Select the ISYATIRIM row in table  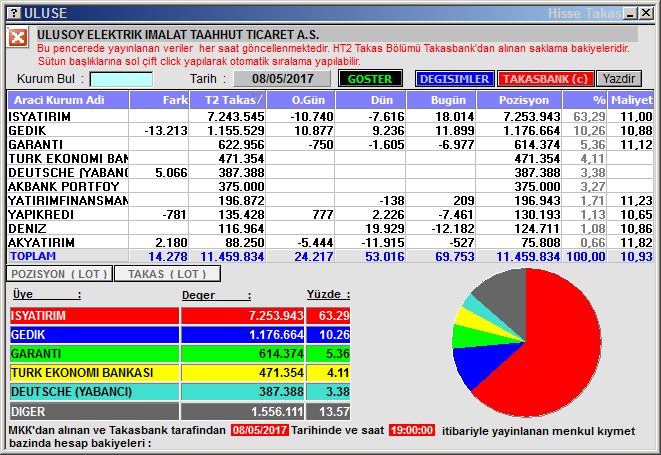[330, 116]
